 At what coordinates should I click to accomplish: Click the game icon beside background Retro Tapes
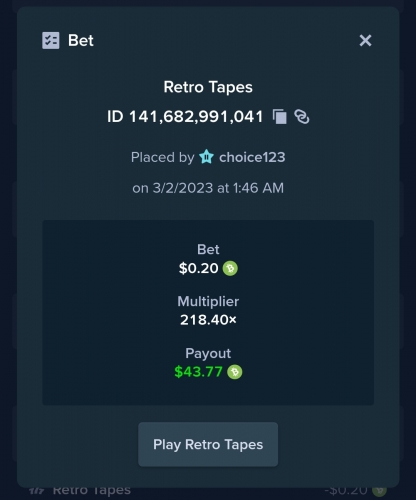point(37,491)
